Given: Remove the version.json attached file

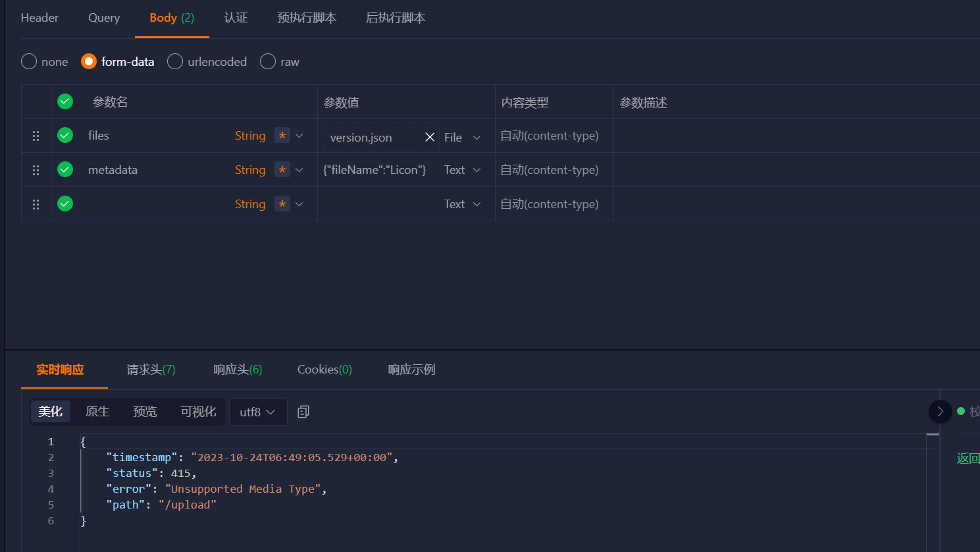Looking at the screenshot, I should pos(430,137).
